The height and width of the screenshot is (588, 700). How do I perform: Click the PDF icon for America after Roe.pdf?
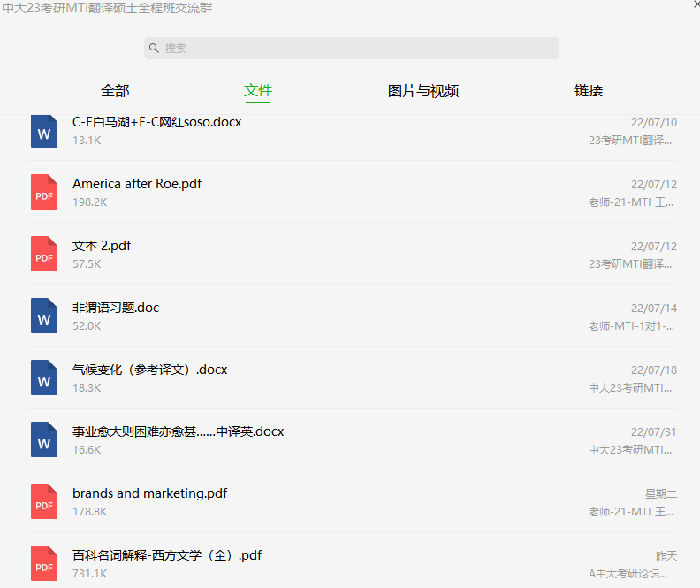44,192
